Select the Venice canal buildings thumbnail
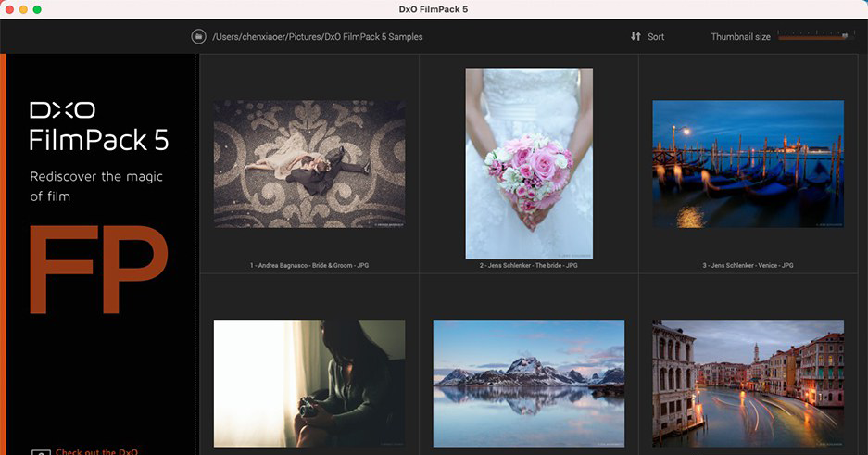Viewport: 868px width, 455px height. coord(748,383)
